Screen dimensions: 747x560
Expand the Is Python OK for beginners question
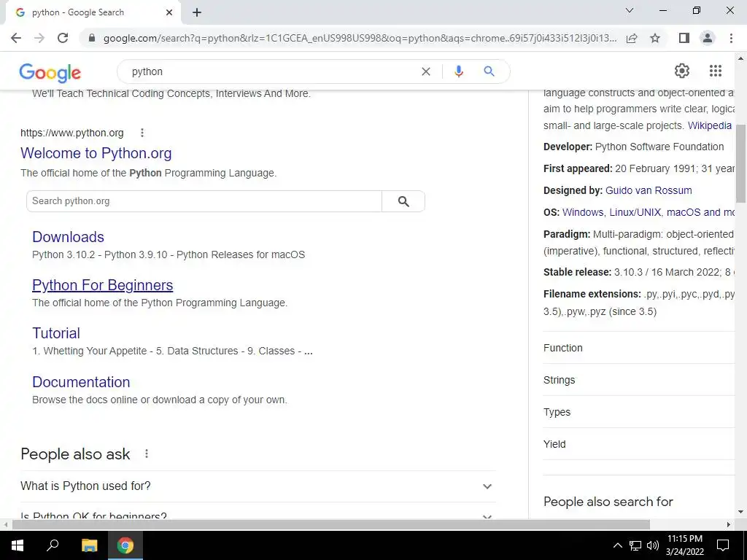click(x=258, y=514)
